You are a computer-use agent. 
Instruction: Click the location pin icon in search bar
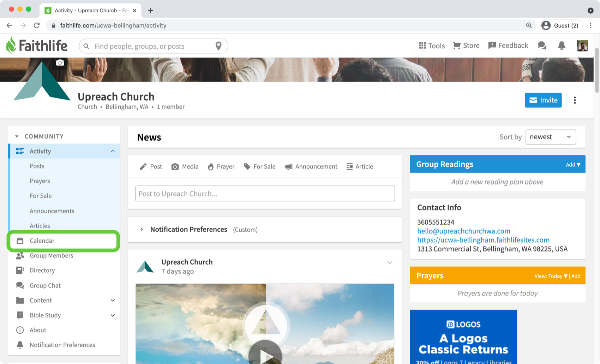(218, 46)
